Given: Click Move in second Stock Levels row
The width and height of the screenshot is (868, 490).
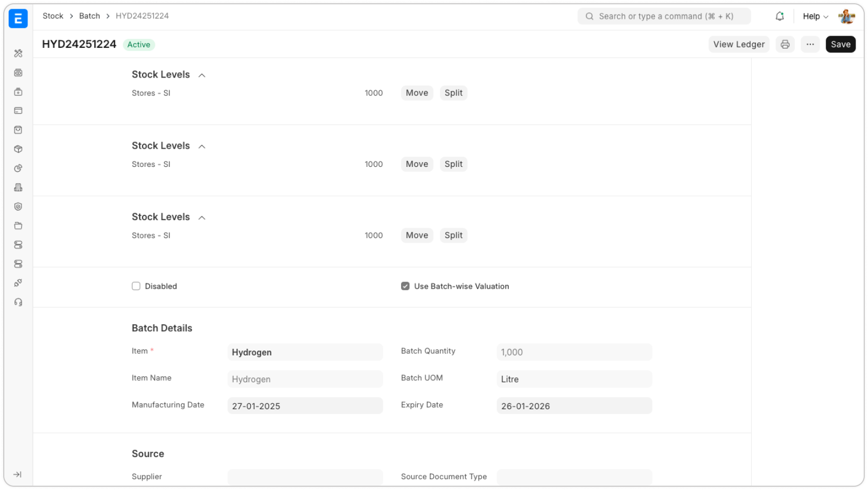Looking at the screenshot, I should (x=417, y=164).
